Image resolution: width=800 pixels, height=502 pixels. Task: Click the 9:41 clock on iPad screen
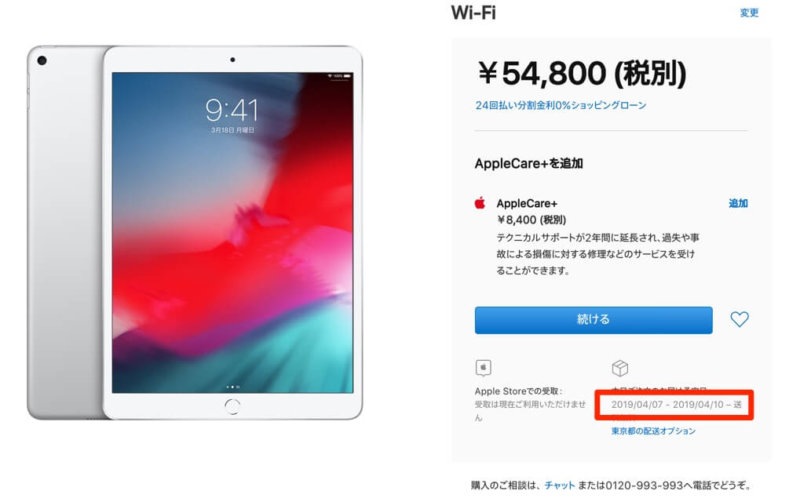coord(232,110)
